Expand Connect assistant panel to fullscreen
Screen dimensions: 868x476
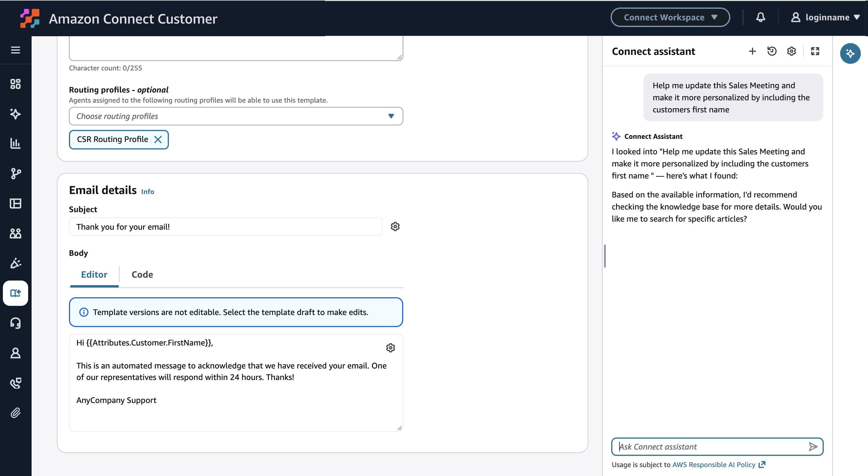coord(815,51)
